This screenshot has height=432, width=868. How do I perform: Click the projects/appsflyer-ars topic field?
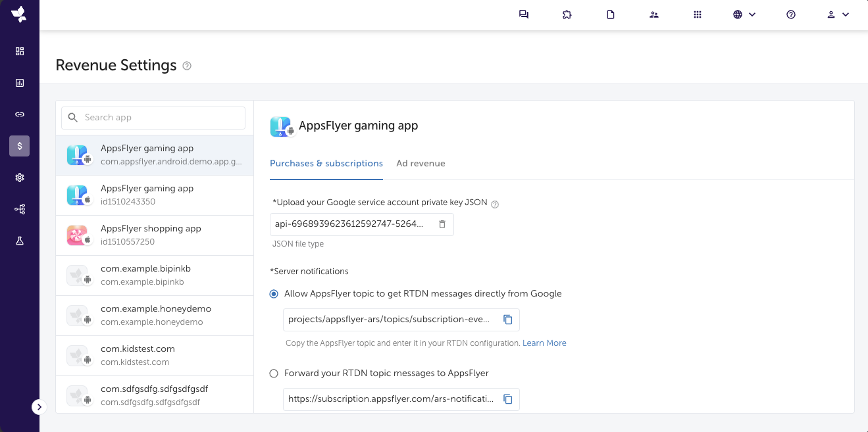[x=401, y=320]
